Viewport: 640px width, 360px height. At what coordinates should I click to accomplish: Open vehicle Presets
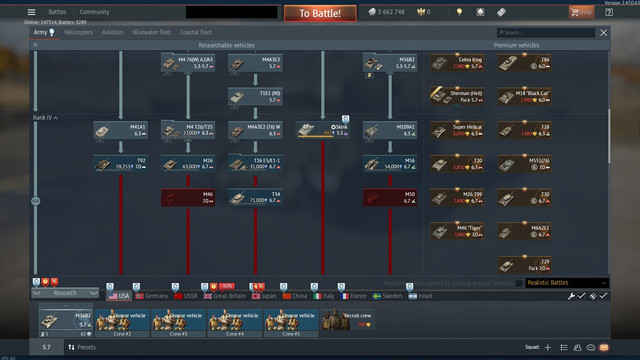click(82, 347)
